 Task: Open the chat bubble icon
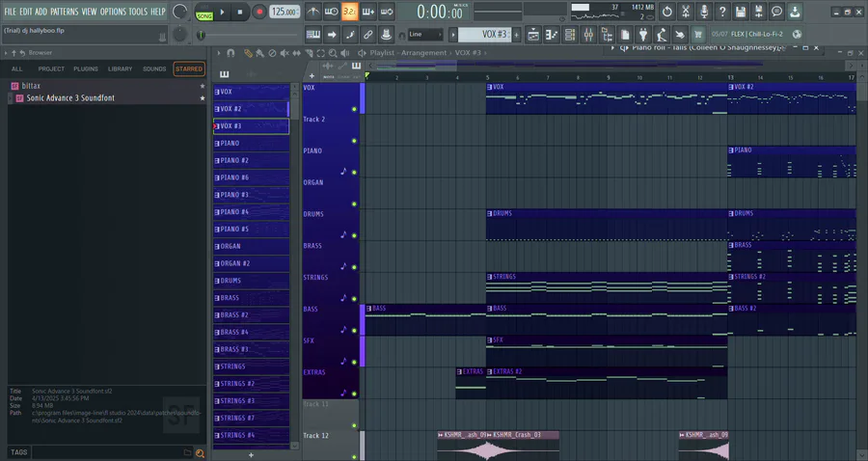coord(776,11)
